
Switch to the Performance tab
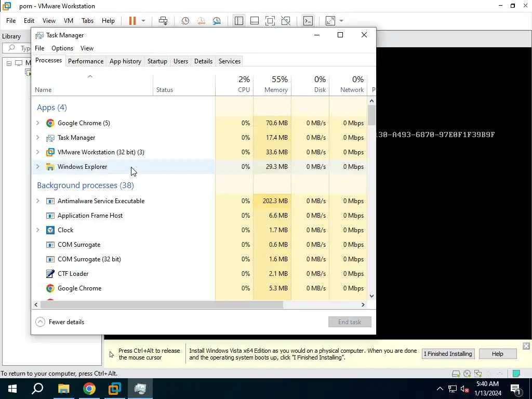86,61
